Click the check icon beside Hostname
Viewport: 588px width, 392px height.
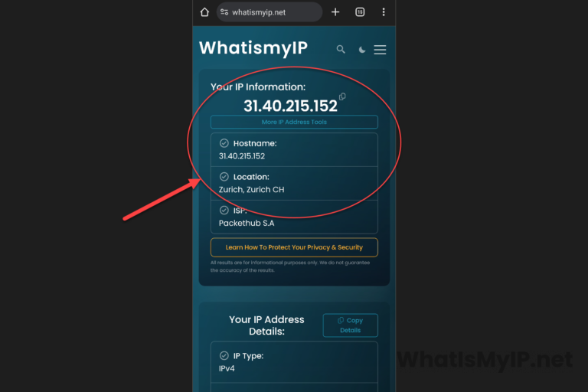tap(224, 143)
